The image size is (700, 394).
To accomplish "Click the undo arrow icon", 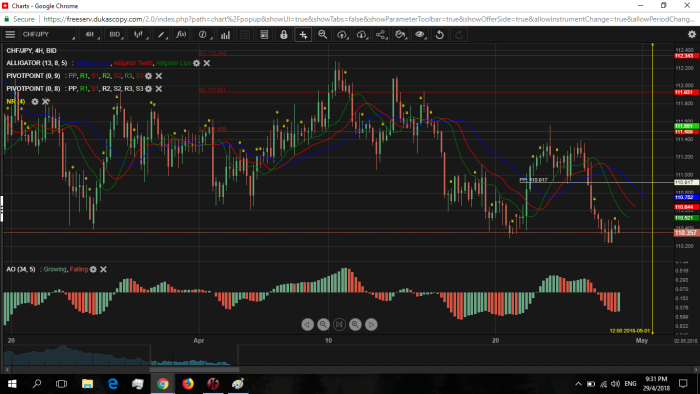I will (440, 34).
